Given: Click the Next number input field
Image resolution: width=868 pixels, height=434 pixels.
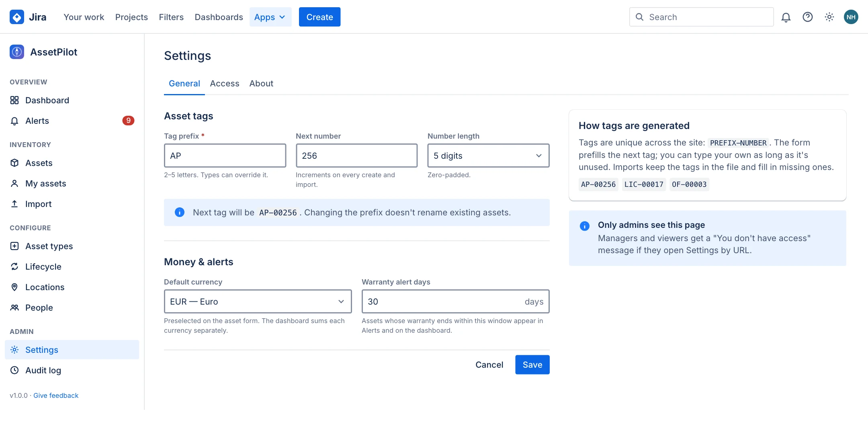Looking at the screenshot, I should point(356,156).
